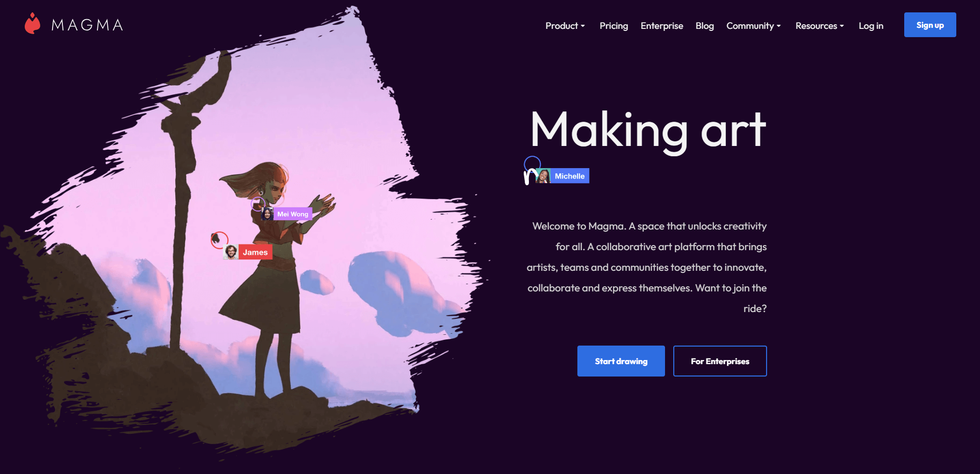Click the Sign up button
980x474 pixels.
[x=930, y=25]
